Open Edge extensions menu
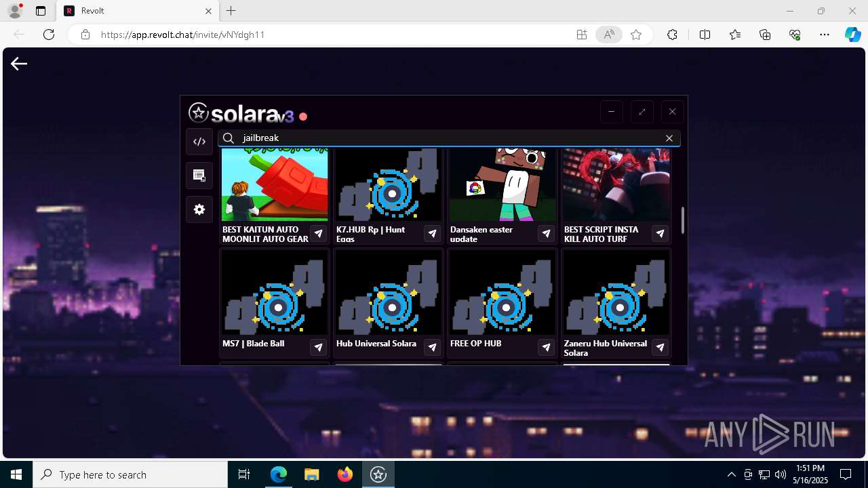 pyautogui.click(x=672, y=35)
